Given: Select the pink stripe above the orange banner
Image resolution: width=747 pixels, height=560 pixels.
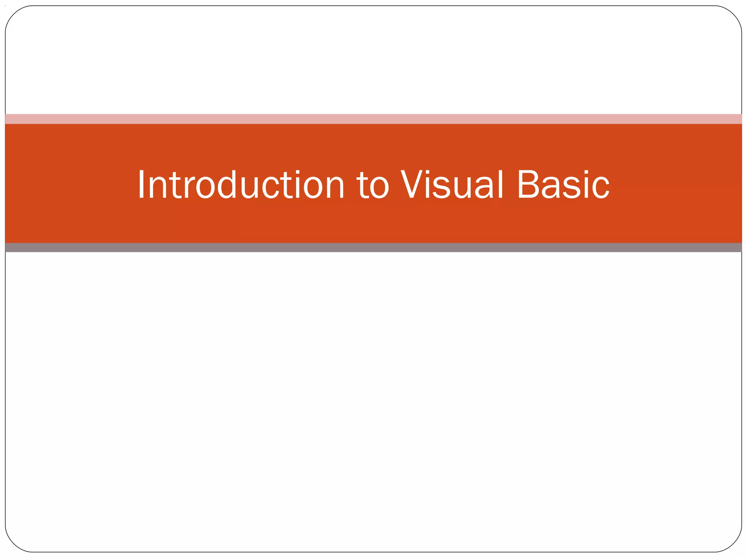Looking at the screenshot, I should click(373, 119).
